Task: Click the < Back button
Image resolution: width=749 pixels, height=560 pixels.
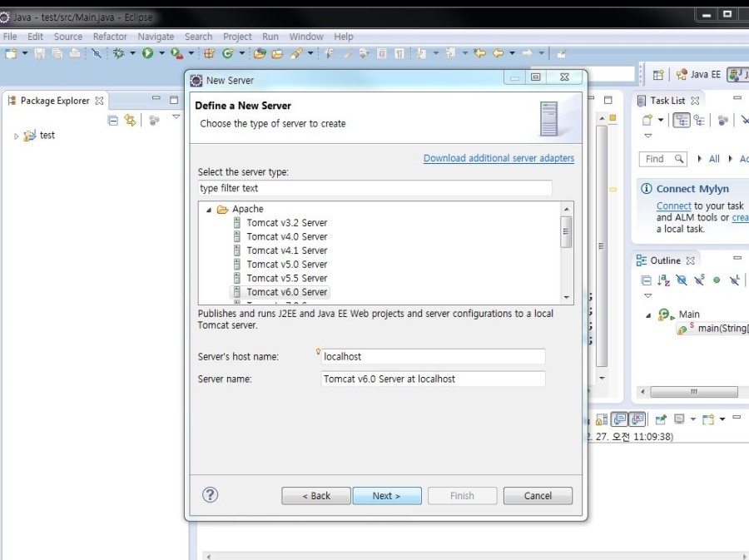Action: [316, 496]
